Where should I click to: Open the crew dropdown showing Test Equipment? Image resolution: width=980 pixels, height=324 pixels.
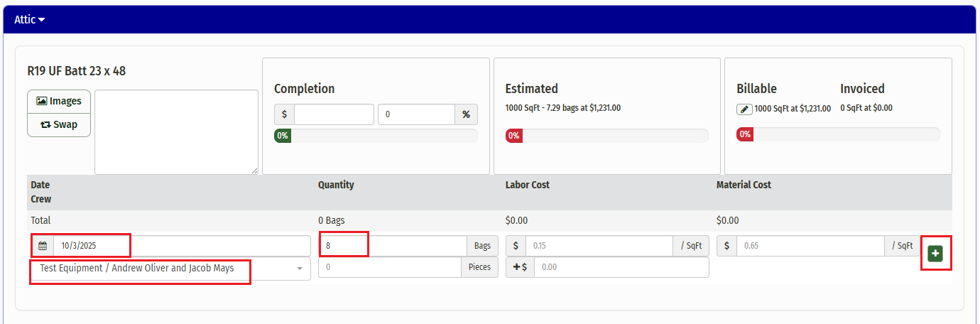pos(170,269)
